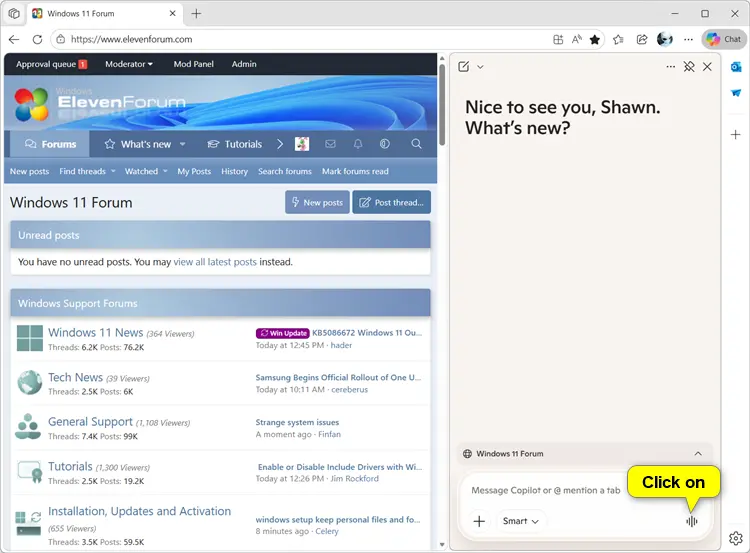750x553 pixels.
Task: Open Installation, Updates and Activation forum
Action: (139, 511)
